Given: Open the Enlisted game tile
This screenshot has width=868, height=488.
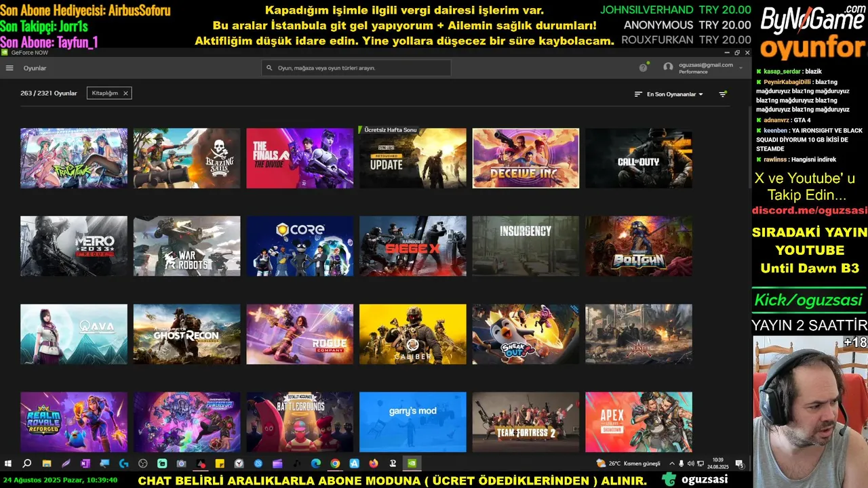Looking at the screenshot, I should click(639, 334).
